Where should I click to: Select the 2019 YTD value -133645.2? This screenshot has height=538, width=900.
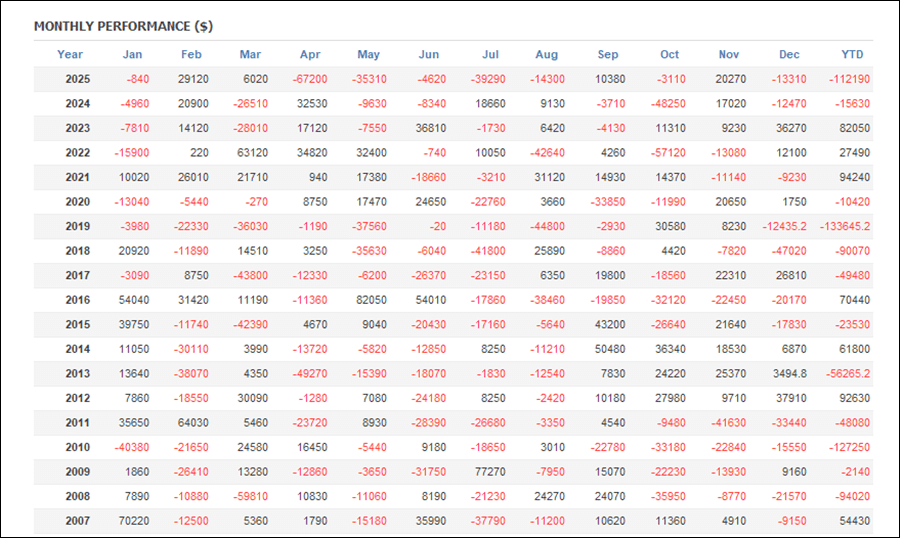coord(843,226)
